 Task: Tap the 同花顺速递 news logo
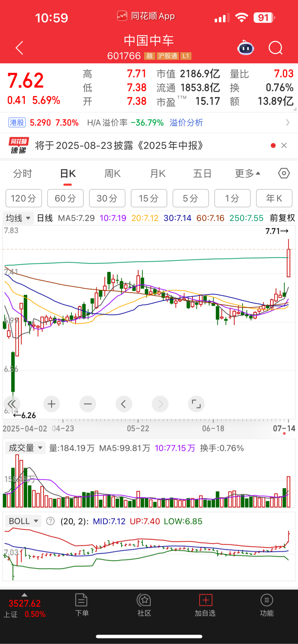tap(19, 146)
